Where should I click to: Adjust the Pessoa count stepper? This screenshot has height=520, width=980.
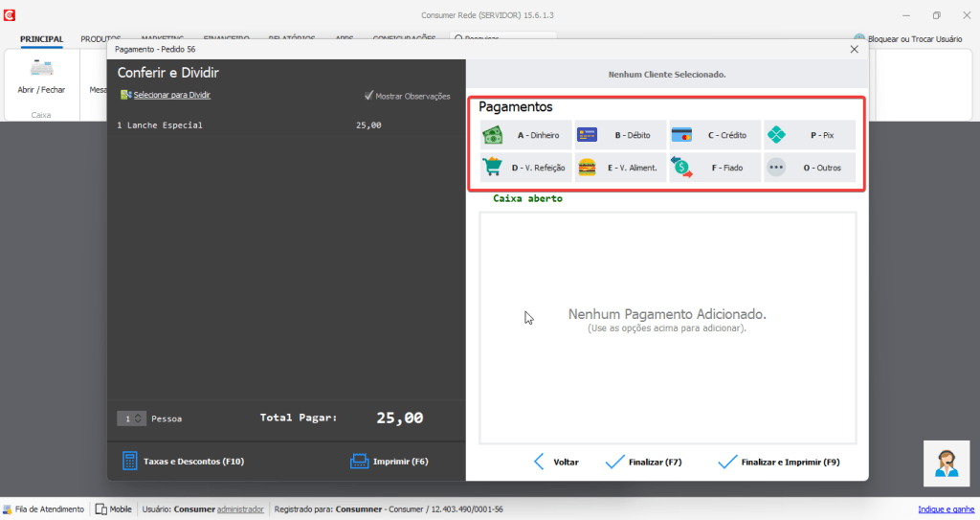tap(139, 418)
